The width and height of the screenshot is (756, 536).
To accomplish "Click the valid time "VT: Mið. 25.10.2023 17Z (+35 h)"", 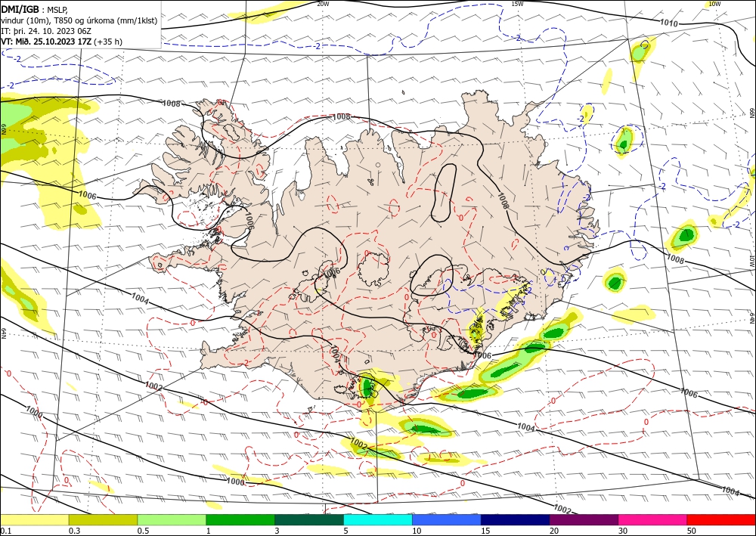I will click(62, 42).
